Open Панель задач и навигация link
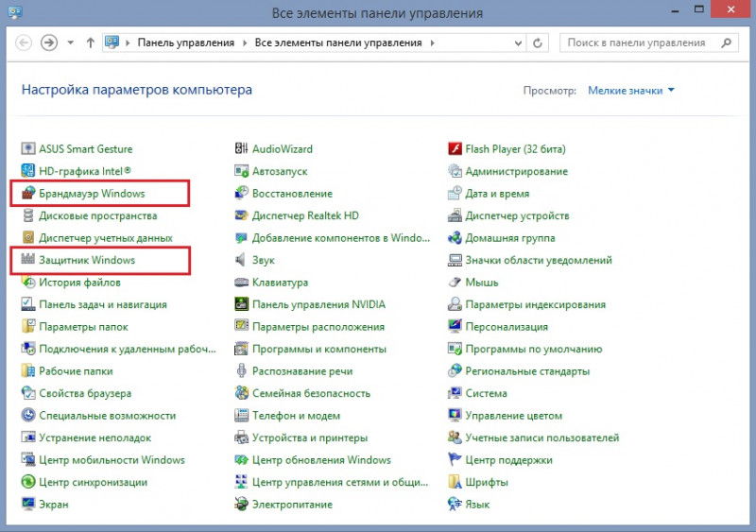This screenshot has height=532, width=756. coord(103,304)
